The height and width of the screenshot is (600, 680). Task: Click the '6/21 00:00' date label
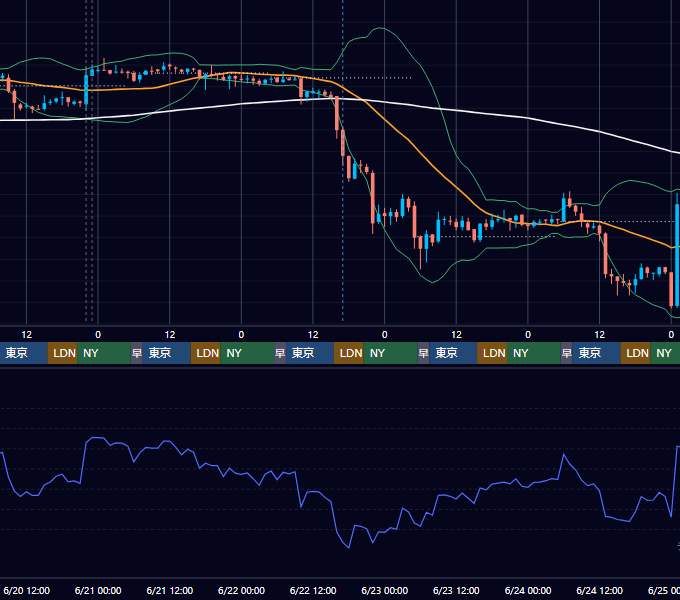click(98, 590)
